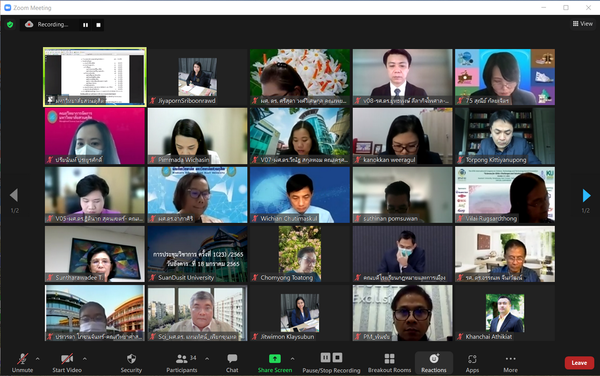Select kanokkan weeragul video tile
Image resolution: width=600 pixels, height=376 pixels.
pyautogui.click(x=403, y=136)
